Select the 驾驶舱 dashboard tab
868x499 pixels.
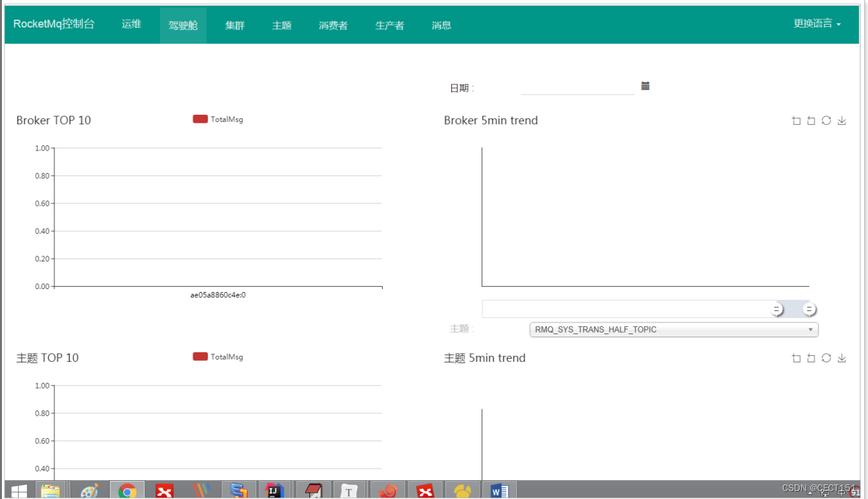183,25
